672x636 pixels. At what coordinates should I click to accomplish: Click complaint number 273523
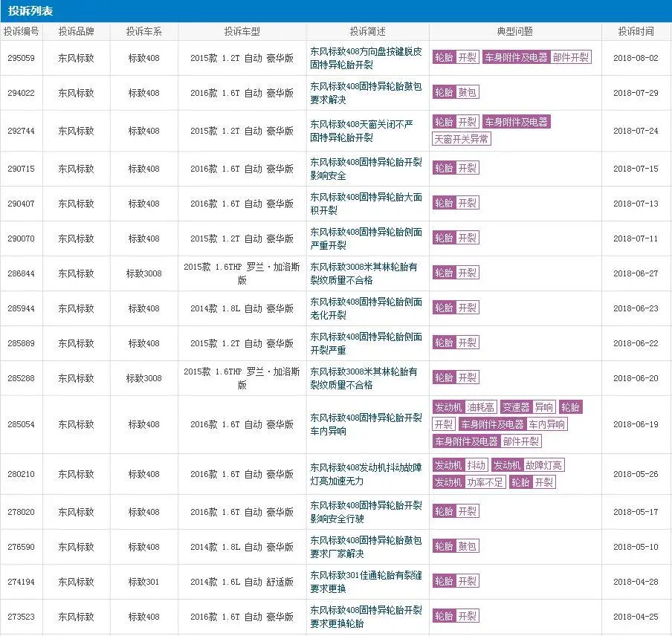point(21,617)
